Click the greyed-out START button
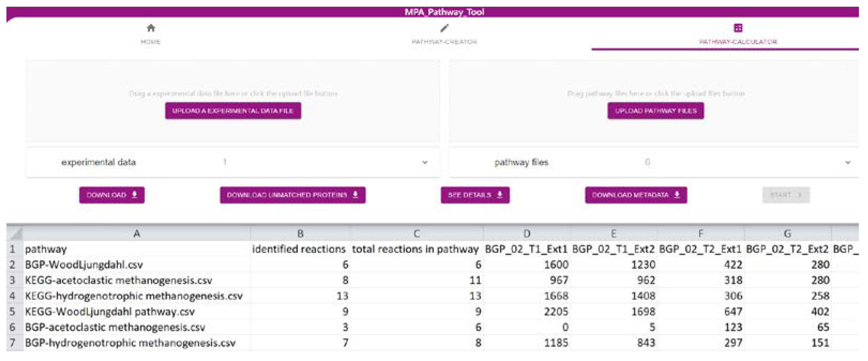The width and height of the screenshot is (868, 361). [786, 195]
